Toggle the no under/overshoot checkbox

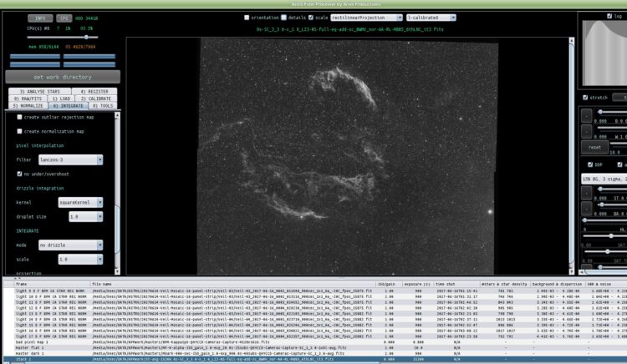(x=19, y=174)
